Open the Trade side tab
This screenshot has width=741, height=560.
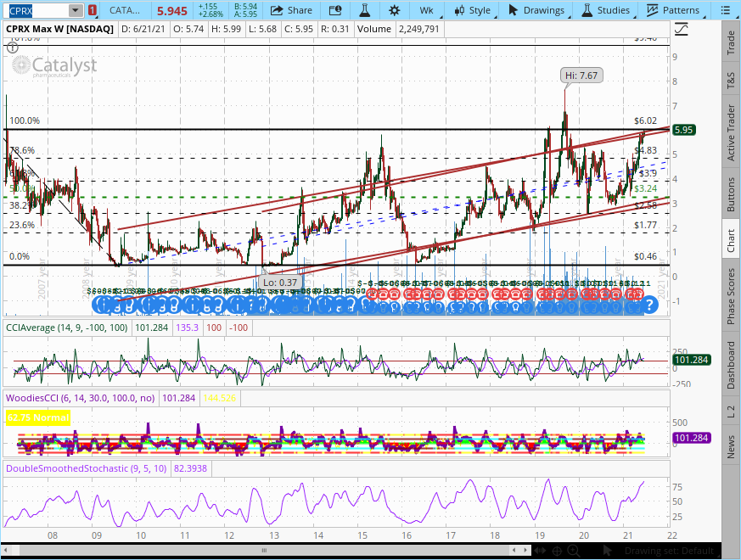click(x=730, y=44)
